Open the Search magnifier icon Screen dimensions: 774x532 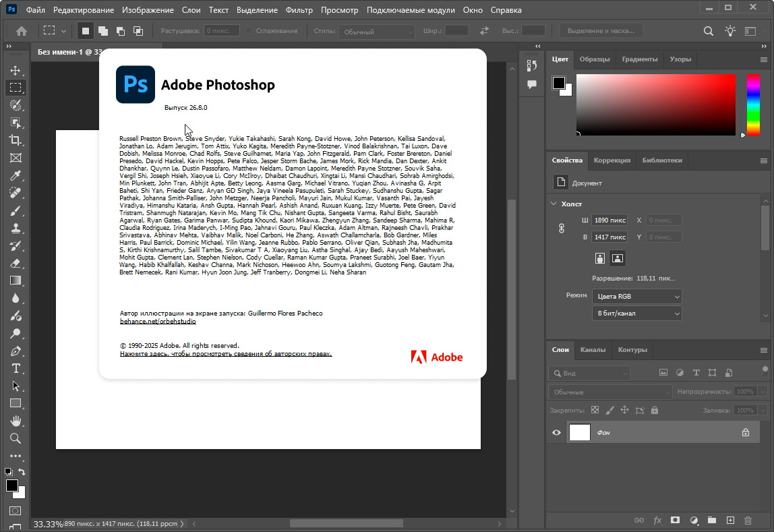[709, 31]
